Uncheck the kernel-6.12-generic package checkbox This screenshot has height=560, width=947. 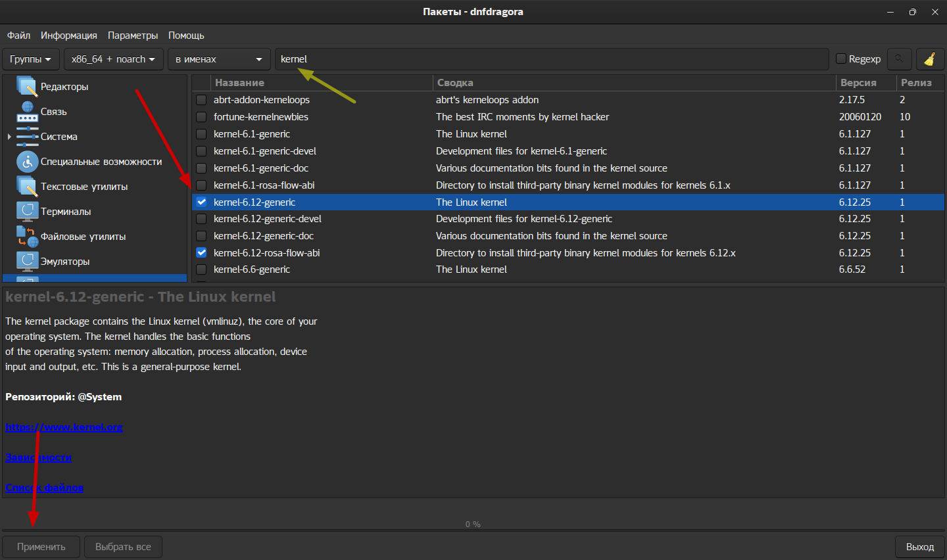(x=201, y=202)
